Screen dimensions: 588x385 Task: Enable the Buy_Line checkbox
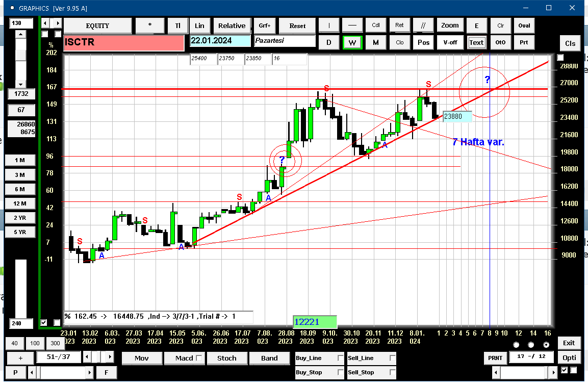[340, 358]
